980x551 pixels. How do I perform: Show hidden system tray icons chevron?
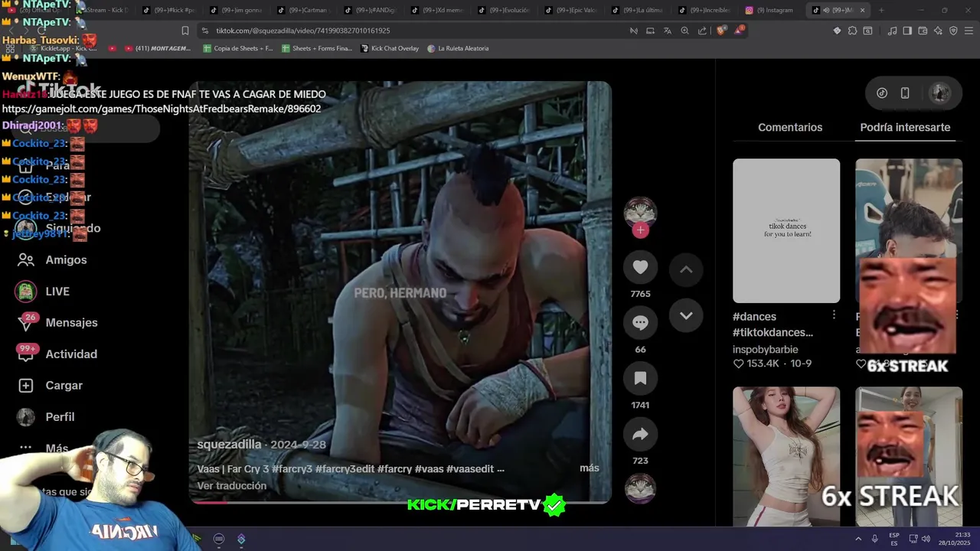tap(857, 539)
